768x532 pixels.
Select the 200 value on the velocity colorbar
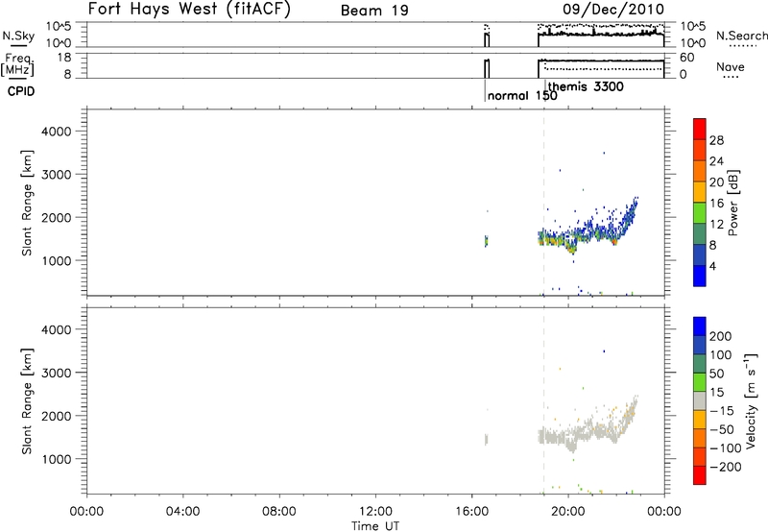pos(721,336)
